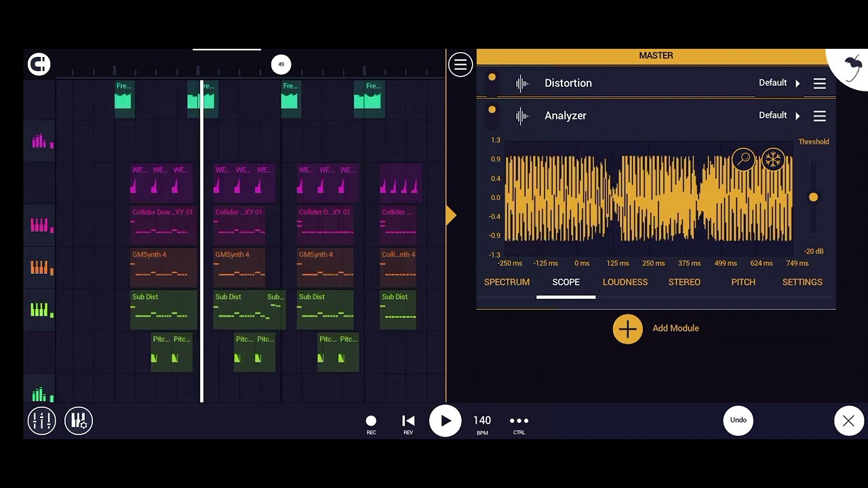Switch to the SCOPE tab
The image size is (868, 488).
tap(566, 282)
